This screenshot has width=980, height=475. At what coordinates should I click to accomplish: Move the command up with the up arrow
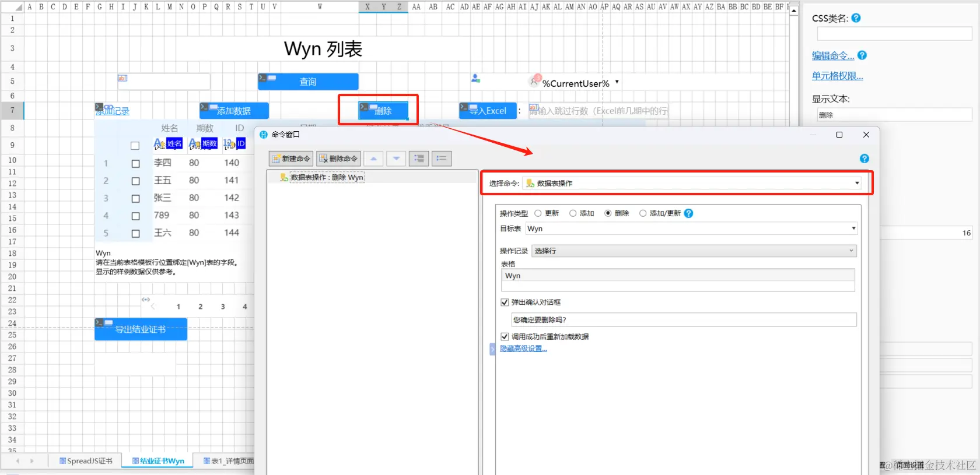[374, 159]
